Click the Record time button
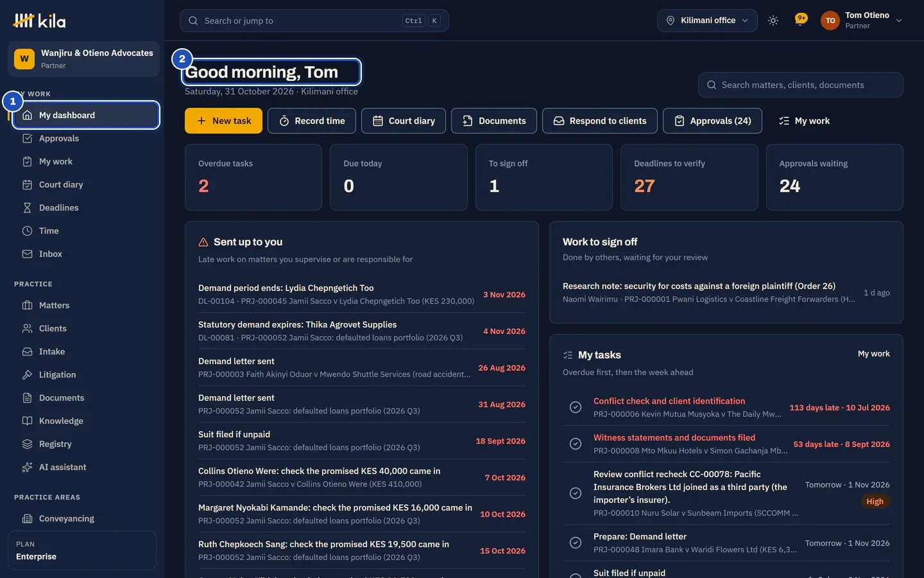 tap(312, 121)
